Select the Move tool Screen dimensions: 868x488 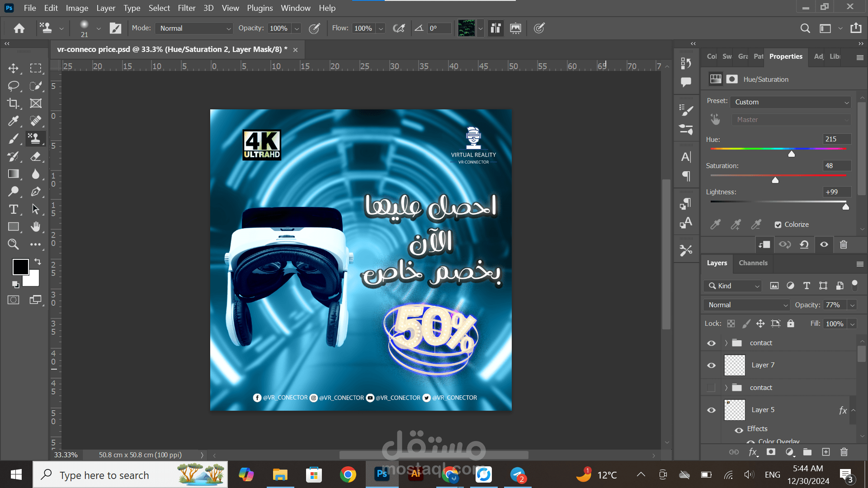point(13,68)
